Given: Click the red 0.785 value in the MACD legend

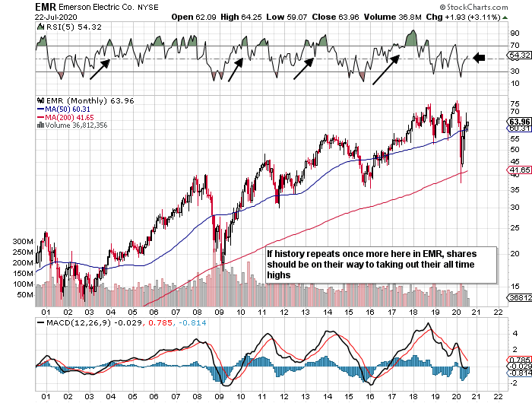Looking at the screenshot, I should click(160, 322).
